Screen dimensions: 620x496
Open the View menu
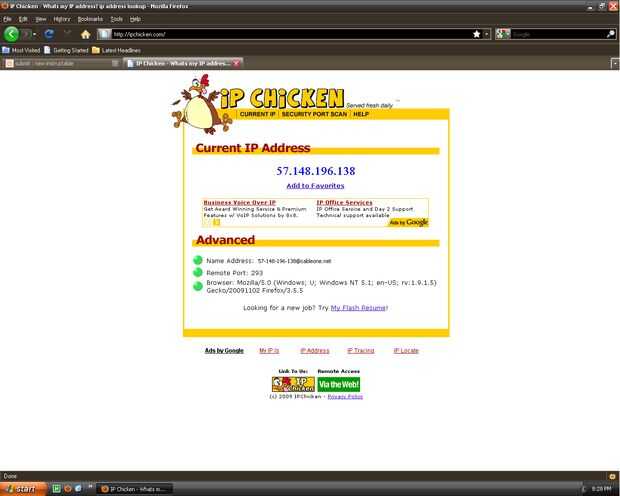(41, 19)
